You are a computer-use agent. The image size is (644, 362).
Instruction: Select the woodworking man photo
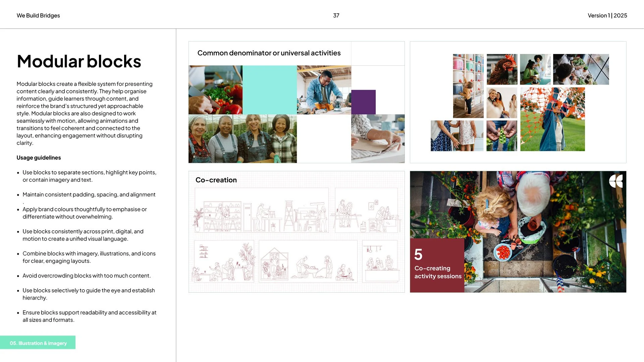(x=324, y=90)
